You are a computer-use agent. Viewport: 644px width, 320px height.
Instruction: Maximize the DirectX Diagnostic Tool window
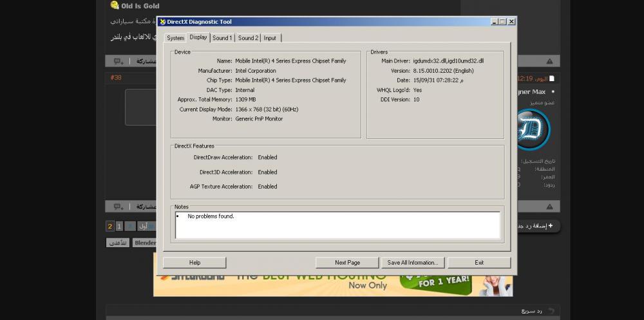[x=502, y=22]
